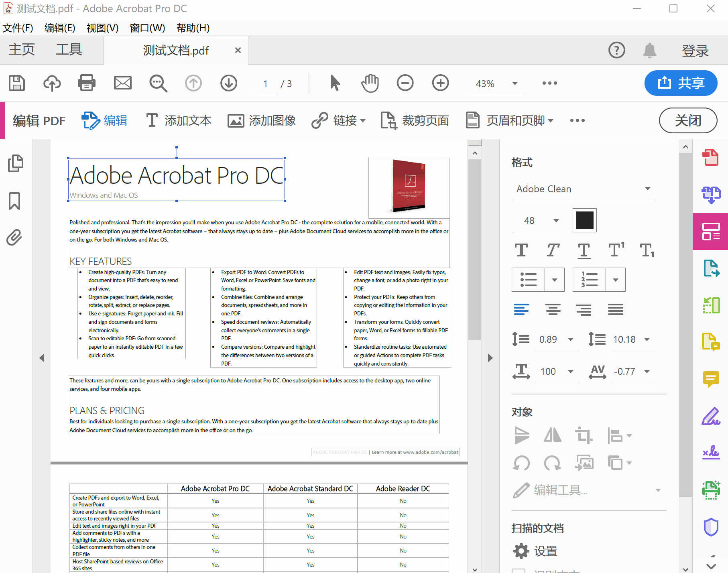
Task: Open attachments paperclip panel
Action: 14,238
